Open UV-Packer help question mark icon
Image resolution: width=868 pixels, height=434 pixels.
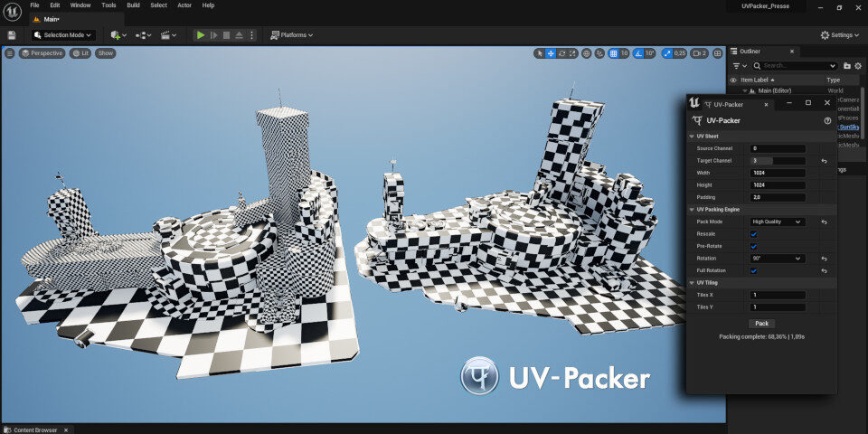click(x=827, y=120)
